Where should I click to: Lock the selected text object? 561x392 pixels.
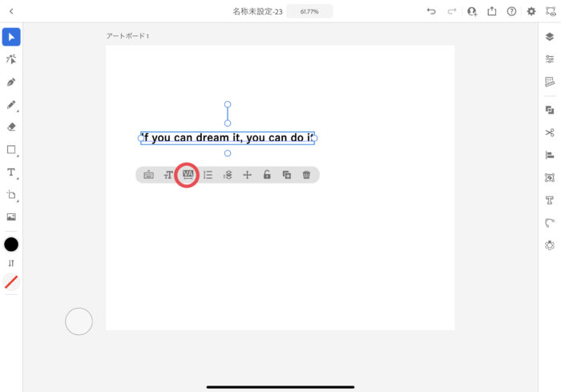pos(267,175)
